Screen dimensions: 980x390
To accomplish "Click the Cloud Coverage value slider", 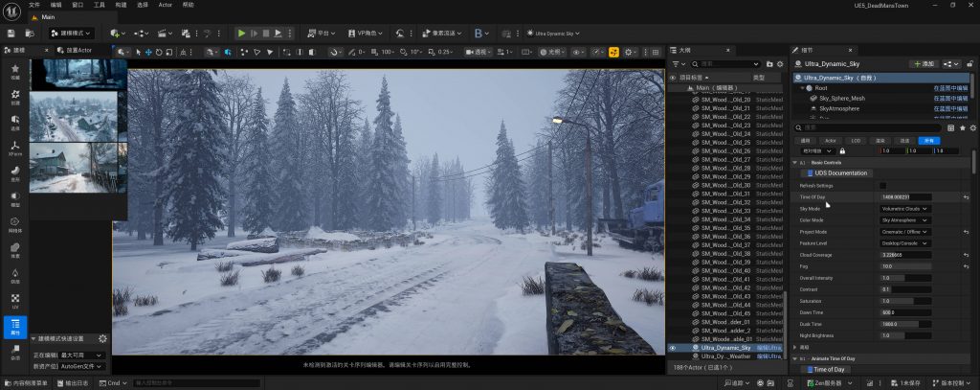I will coord(905,255).
